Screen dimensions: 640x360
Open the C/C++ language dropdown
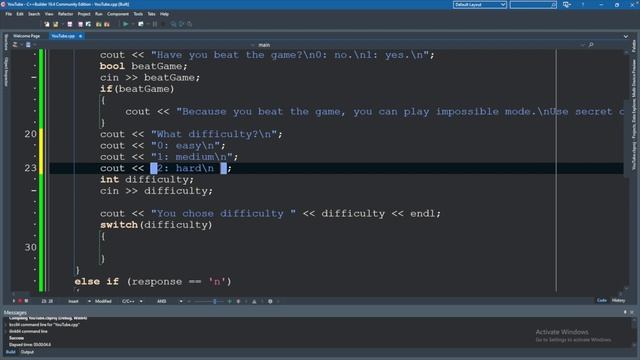[141, 301]
